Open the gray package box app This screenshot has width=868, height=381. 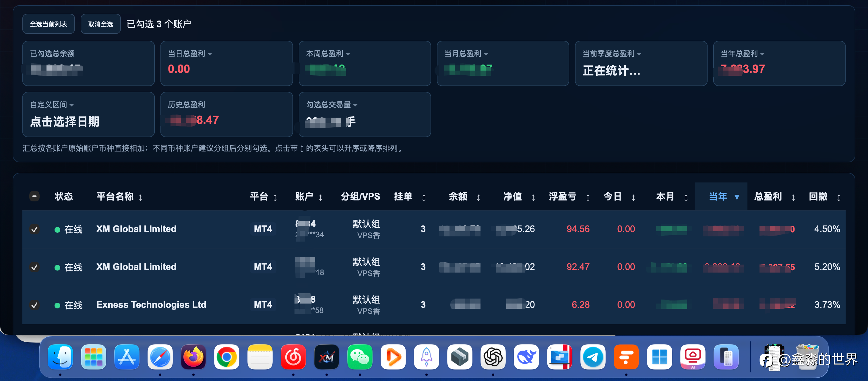(x=460, y=357)
